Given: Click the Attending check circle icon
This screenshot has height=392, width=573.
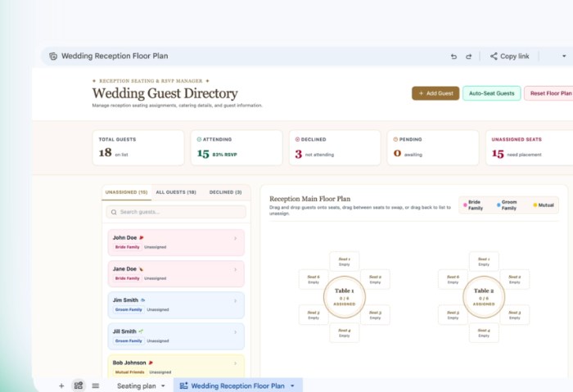Looking at the screenshot, I should pyautogui.click(x=199, y=139).
